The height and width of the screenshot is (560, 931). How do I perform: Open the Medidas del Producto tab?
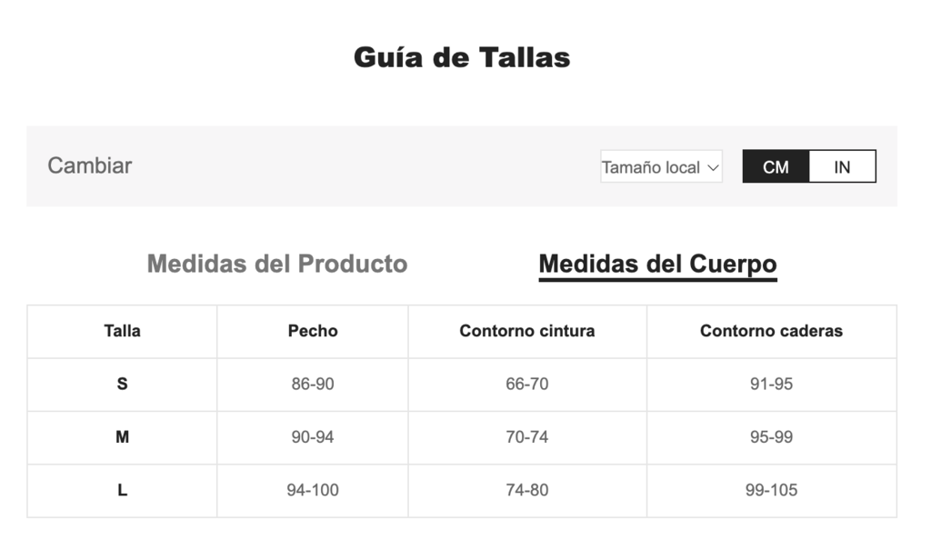pos(277,264)
